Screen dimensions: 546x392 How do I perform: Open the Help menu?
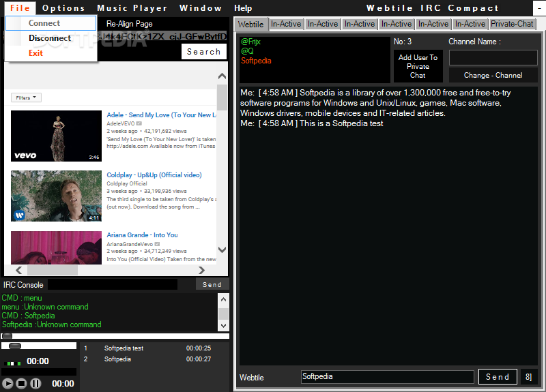pos(243,8)
